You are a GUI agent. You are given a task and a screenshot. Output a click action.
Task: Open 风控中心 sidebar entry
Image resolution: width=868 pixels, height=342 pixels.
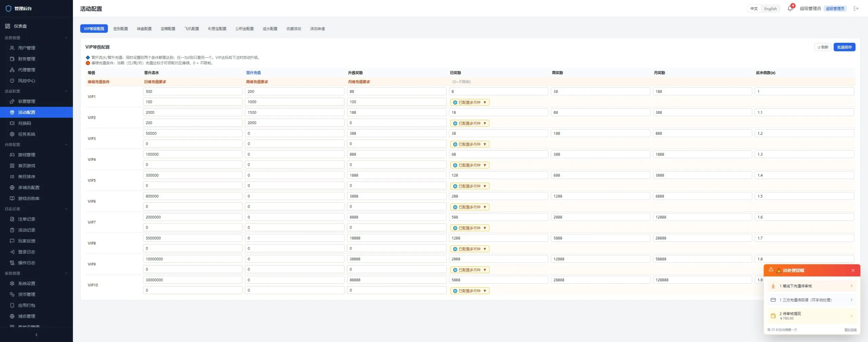(x=36, y=81)
